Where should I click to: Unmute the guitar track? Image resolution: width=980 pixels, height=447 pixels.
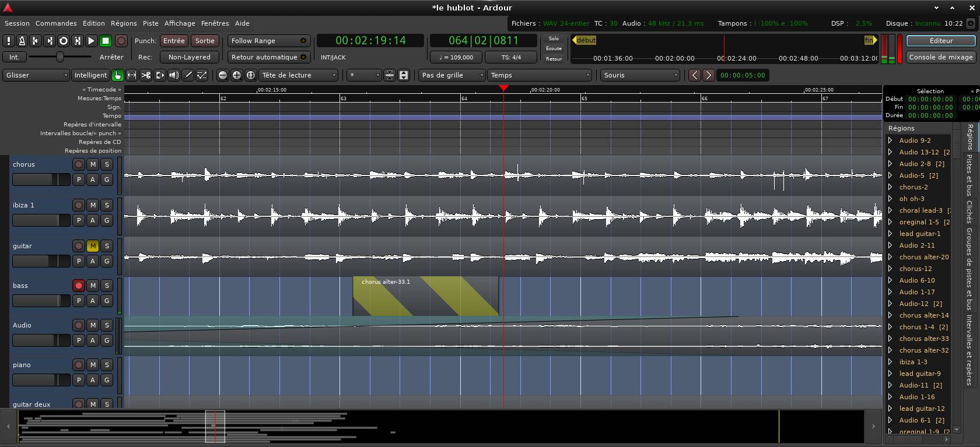(93, 246)
